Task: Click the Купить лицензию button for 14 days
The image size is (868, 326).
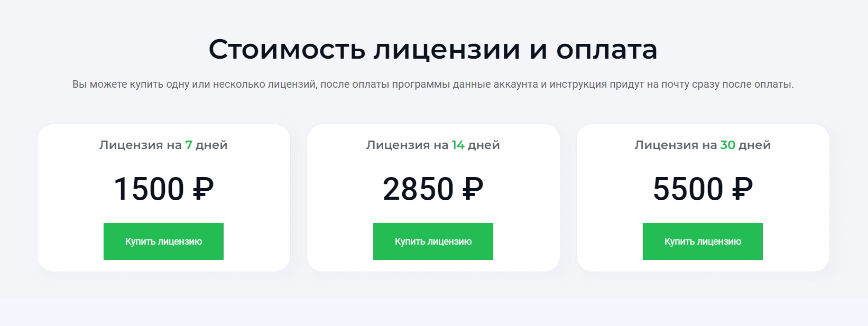Action: [433, 241]
